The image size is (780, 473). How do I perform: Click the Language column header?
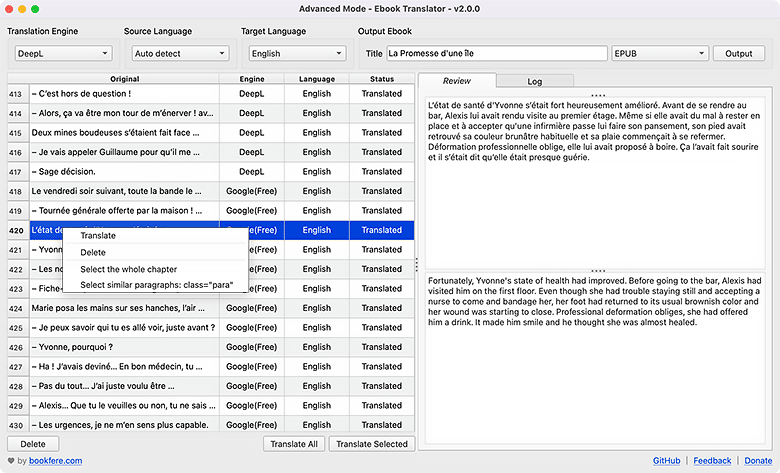317,79
